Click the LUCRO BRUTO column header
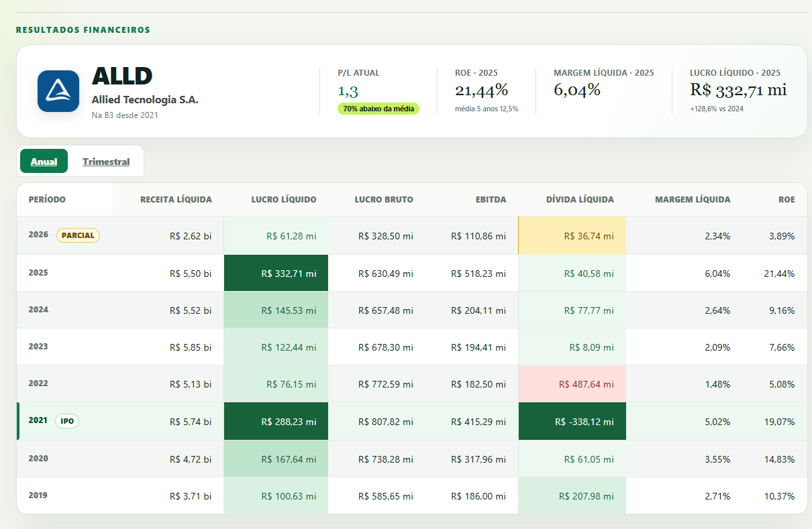The image size is (812, 529). coord(384,199)
